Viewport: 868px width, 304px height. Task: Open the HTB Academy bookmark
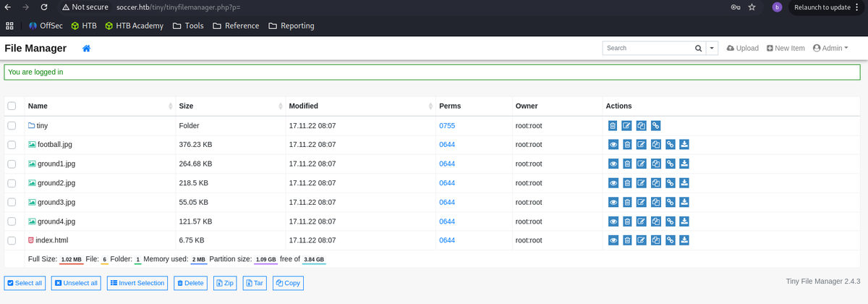(134, 26)
